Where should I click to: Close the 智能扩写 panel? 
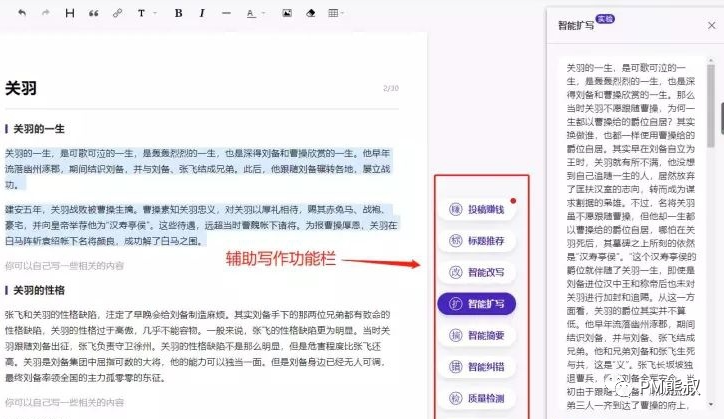point(712,25)
